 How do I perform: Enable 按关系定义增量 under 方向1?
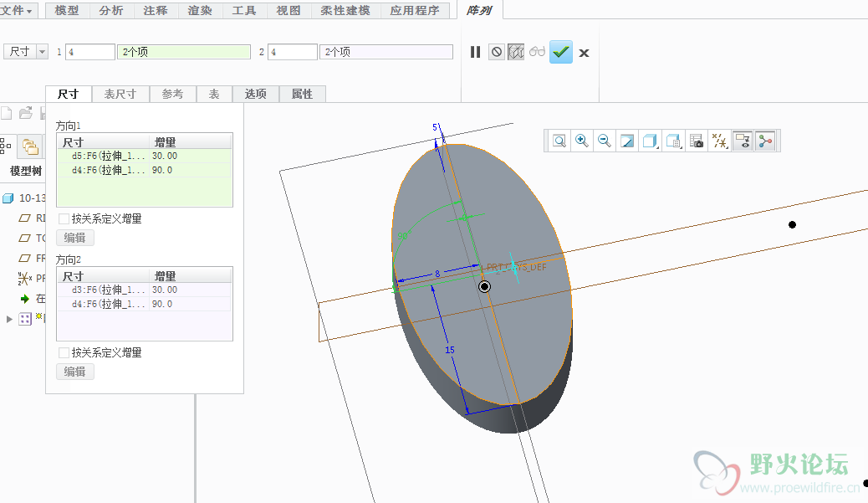tap(64, 218)
